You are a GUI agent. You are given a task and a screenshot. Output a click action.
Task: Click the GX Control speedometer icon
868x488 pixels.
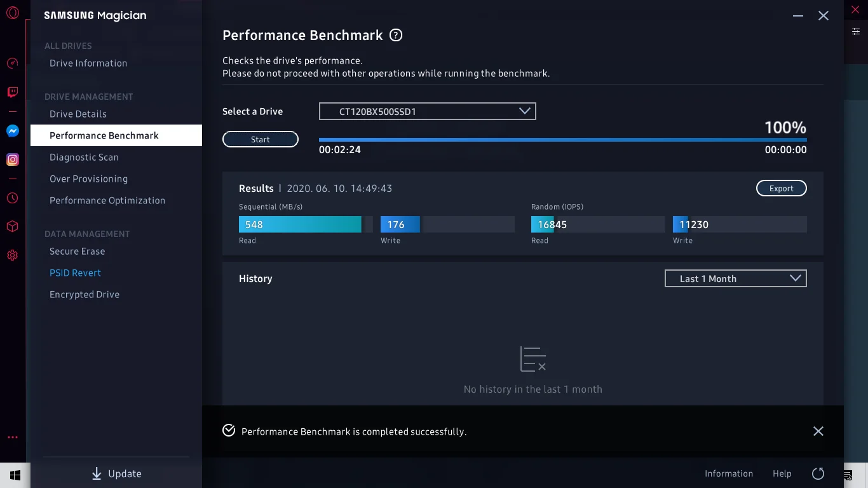coord(13,64)
